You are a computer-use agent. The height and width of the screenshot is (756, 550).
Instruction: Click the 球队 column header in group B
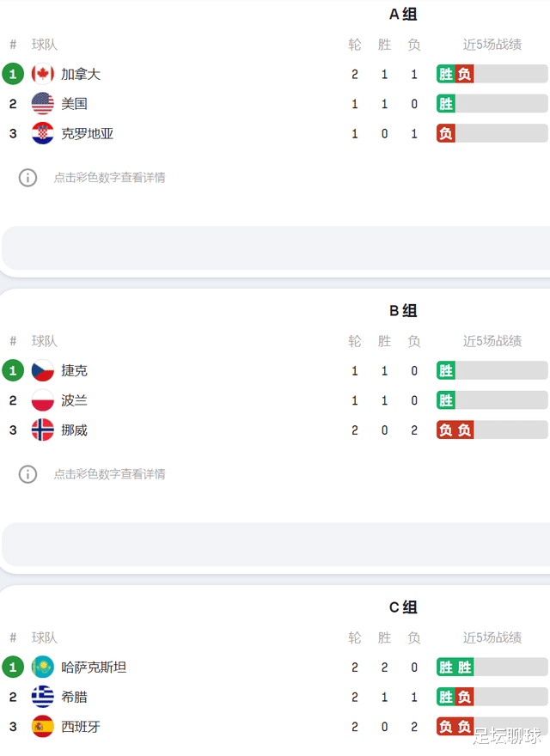pos(45,341)
